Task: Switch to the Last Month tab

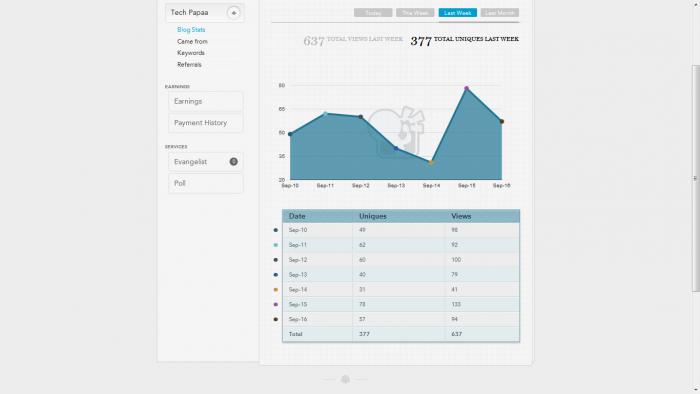Action: click(x=500, y=13)
